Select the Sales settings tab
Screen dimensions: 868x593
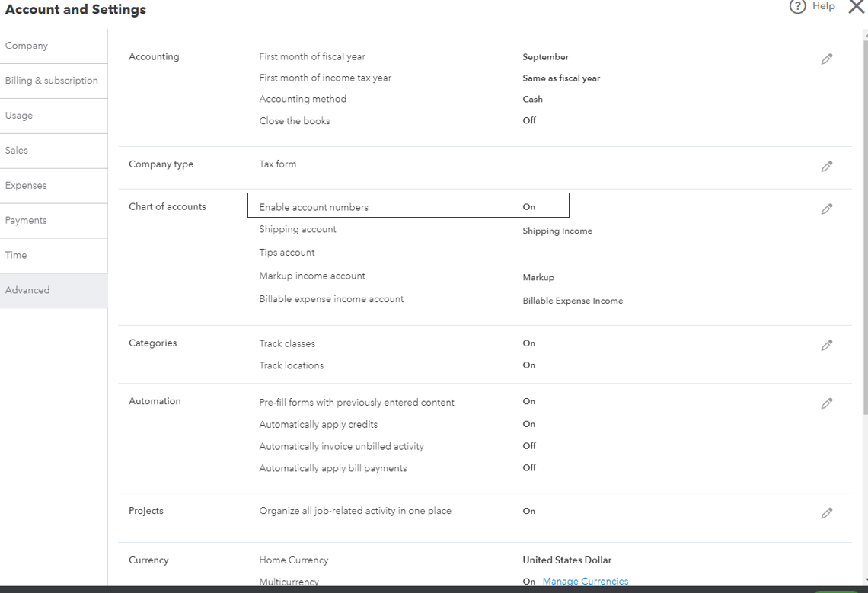point(17,151)
